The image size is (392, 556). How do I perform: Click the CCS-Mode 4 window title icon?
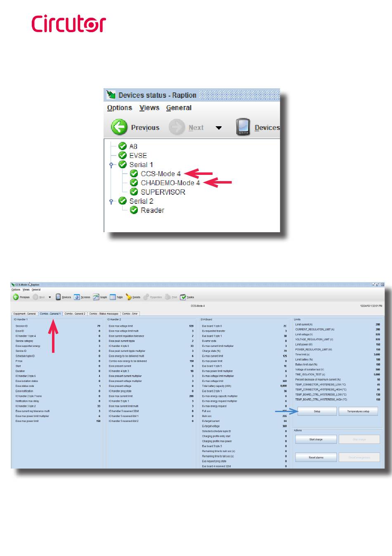click(13, 285)
